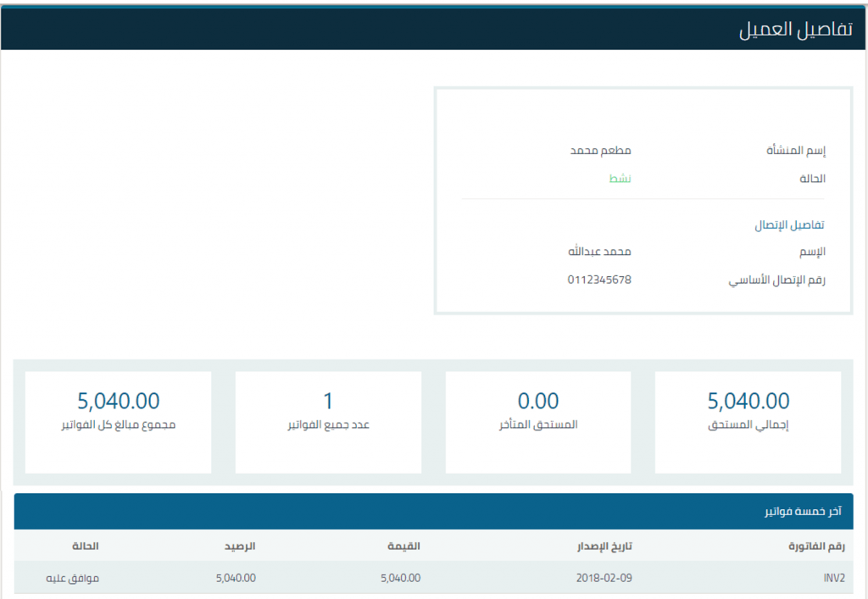The width and height of the screenshot is (868, 599).
Task: Click the 'موافق عليه' status in invoice row
Action: 72,578
